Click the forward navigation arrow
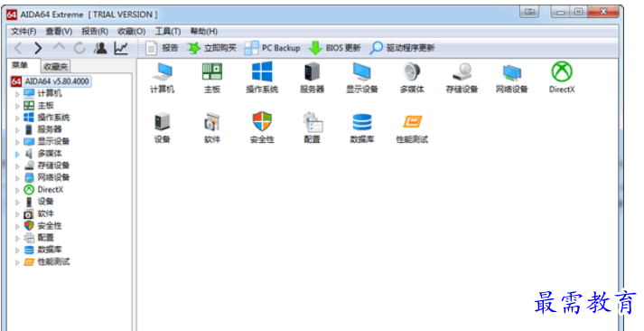The image size is (644, 331). coord(38,48)
